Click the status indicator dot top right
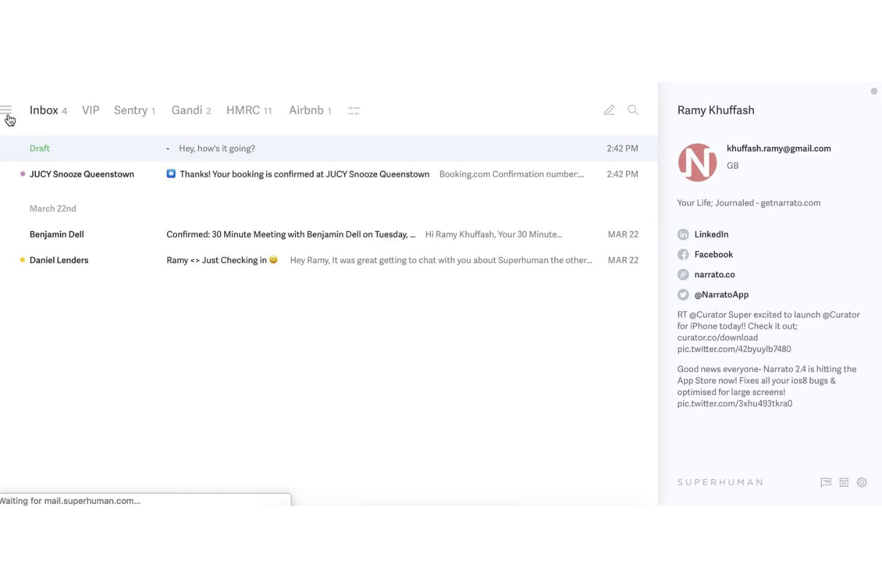 874,91
